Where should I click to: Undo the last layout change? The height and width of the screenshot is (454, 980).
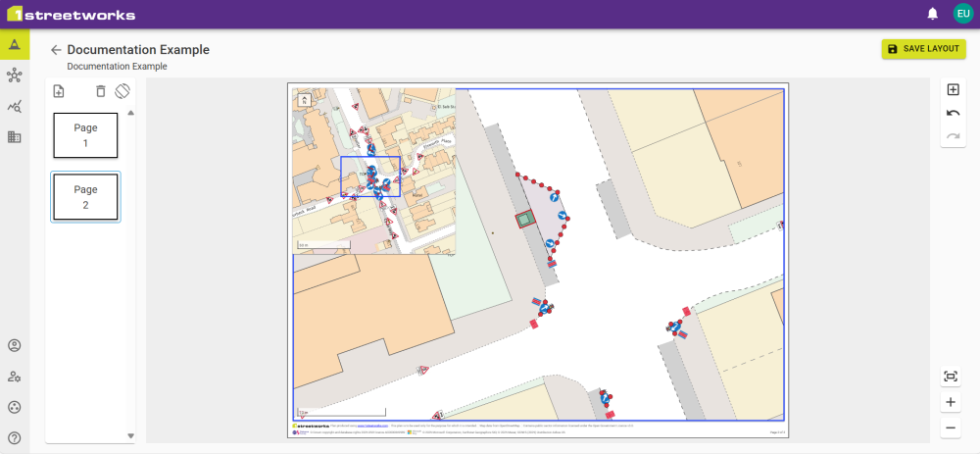coord(953,113)
